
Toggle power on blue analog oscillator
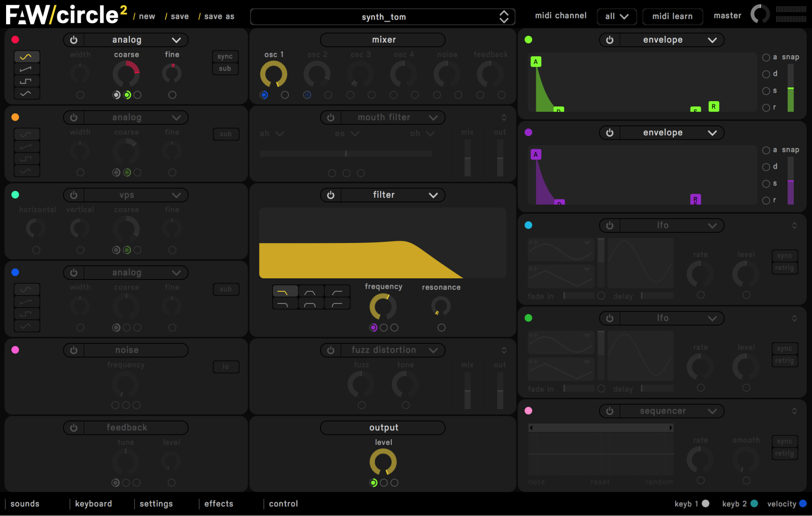click(x=74, y=273)
